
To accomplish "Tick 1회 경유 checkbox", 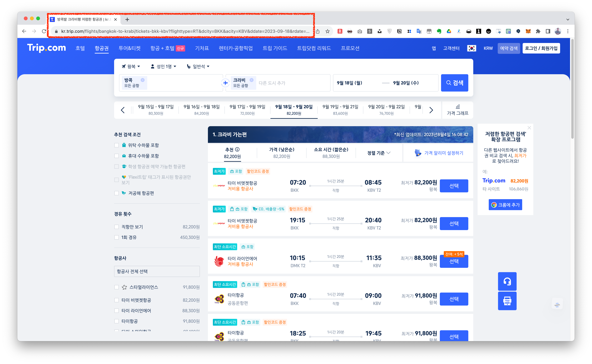I will click(117, 237).
